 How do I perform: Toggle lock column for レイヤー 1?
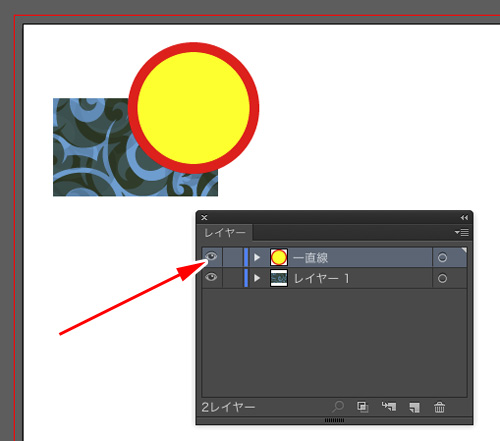pos(232,278)
